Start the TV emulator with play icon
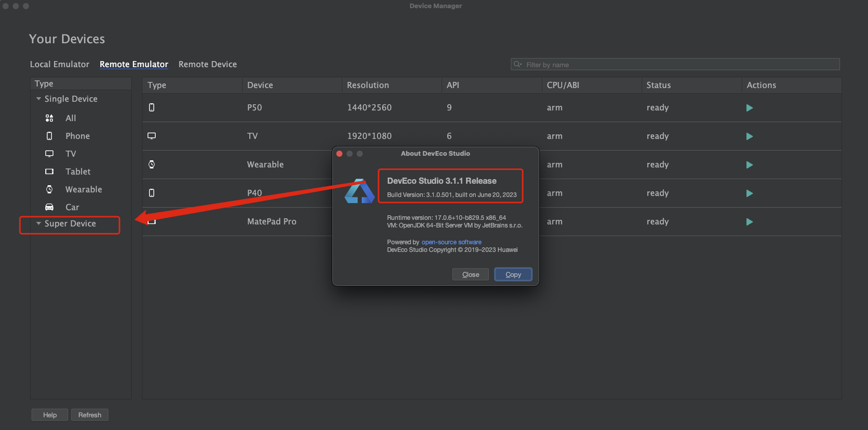Image resolution: width=868 pixels, height=430 pixels. (749, 136)
